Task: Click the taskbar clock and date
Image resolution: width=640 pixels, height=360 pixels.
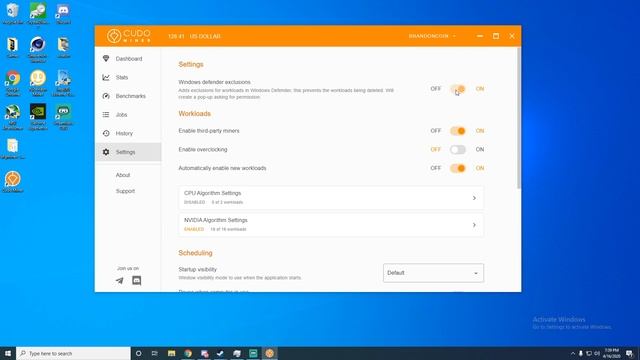Action: coord(611,353)
